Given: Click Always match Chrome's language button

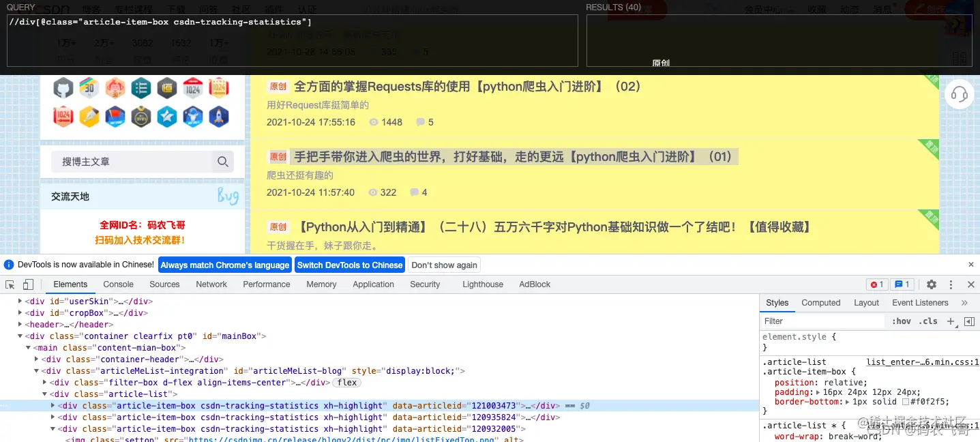Looking at the screenshot, I should pyautogui.click(x=225, y=265).
